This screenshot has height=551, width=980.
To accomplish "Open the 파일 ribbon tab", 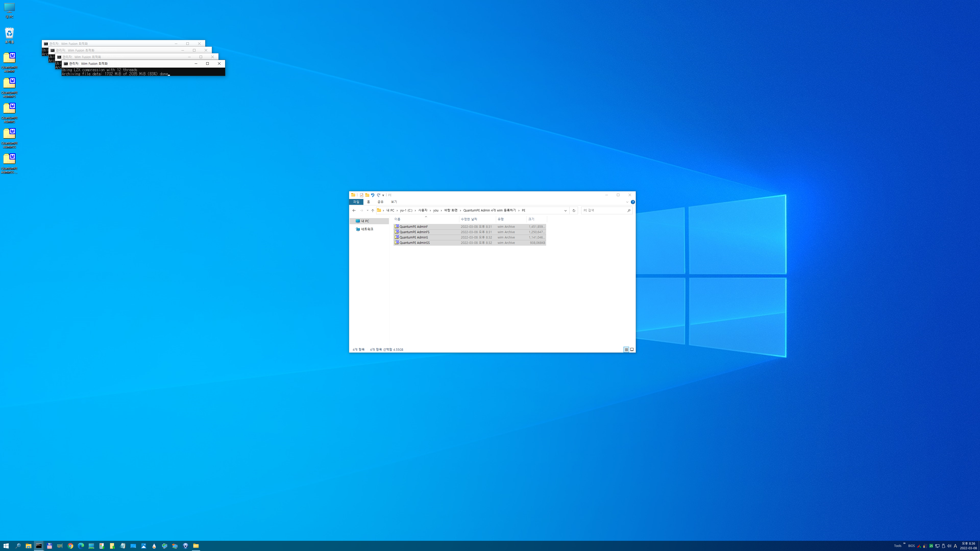I will tap(356, 202).
